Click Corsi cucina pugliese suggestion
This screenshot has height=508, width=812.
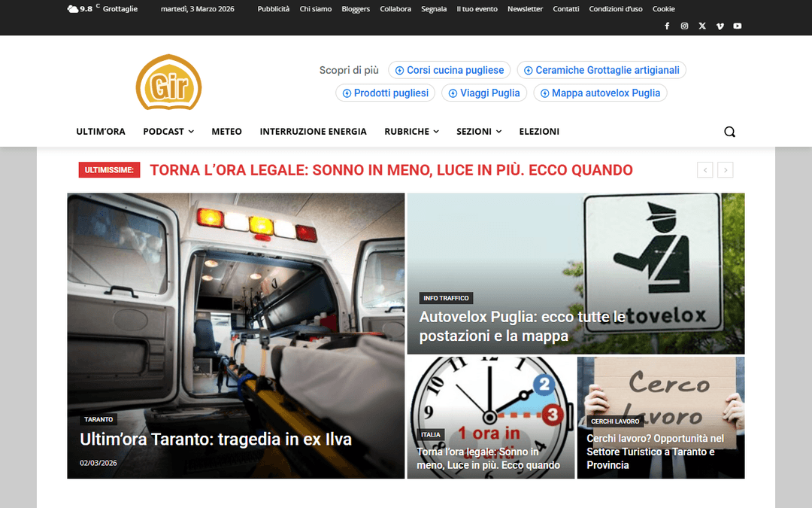450,70
